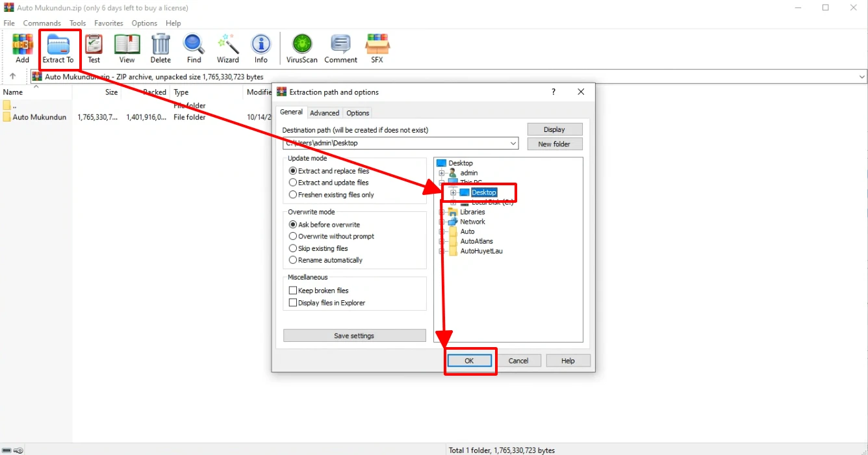Switch to the Options tab in dialog
868x455 pixels.
(357, 112)
